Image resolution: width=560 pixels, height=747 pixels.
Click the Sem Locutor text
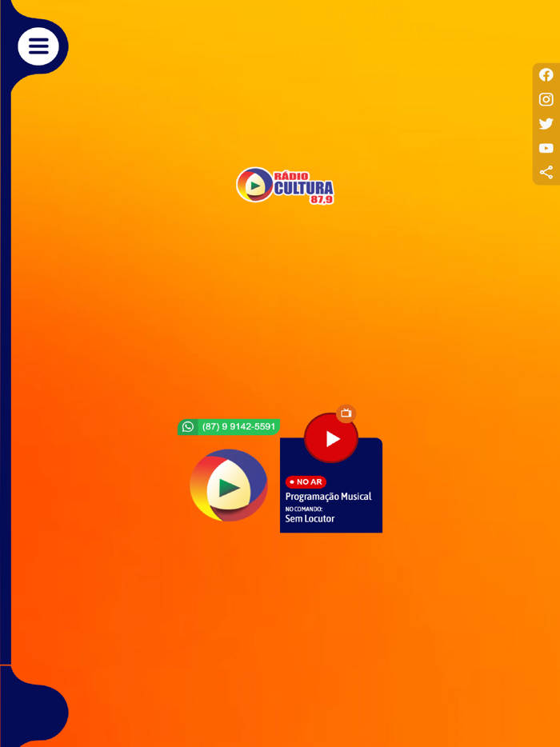point(310,519)
